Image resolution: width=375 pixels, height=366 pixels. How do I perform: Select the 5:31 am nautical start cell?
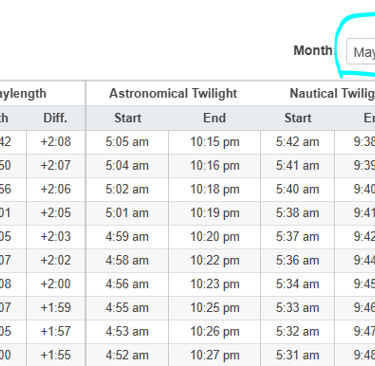[297, 355]
